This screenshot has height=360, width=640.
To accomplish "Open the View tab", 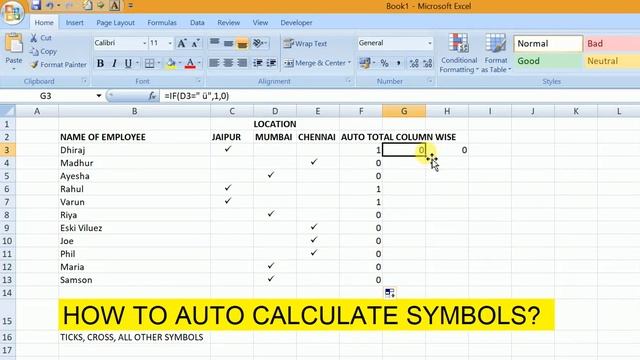I will point(260,23).
